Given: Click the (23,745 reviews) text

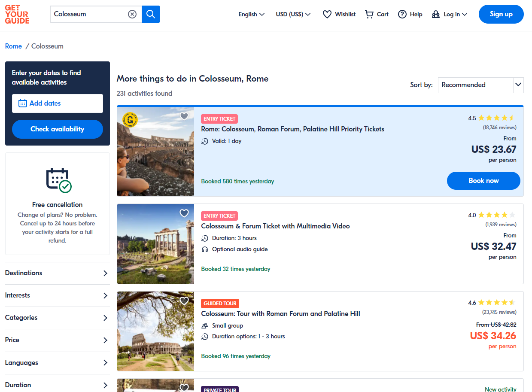Looking at the screenshot, I should pyautogui.click(x=499, y=312).
